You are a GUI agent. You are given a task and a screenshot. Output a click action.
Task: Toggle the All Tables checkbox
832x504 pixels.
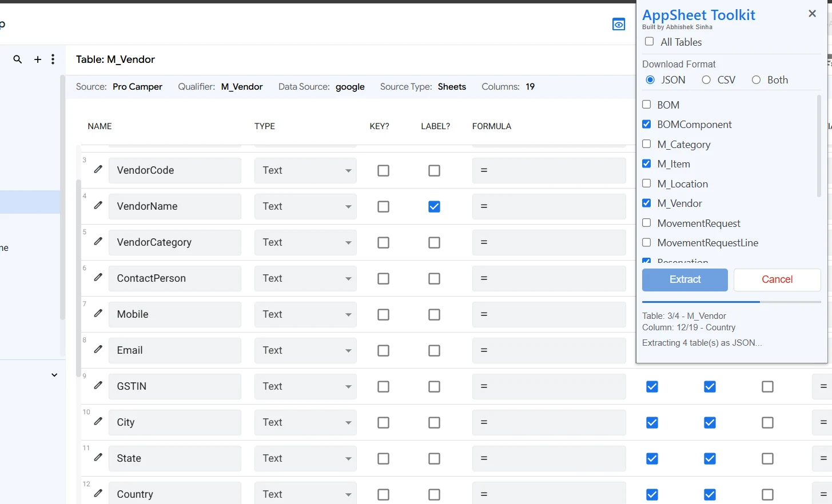pyautogui.click(x=649, y=42)
